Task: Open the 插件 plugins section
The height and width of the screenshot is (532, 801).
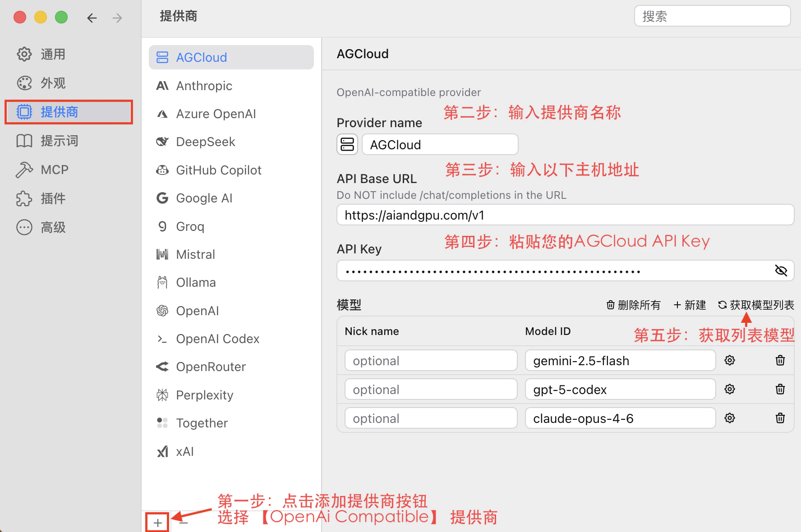Action: tap(69, 198)
